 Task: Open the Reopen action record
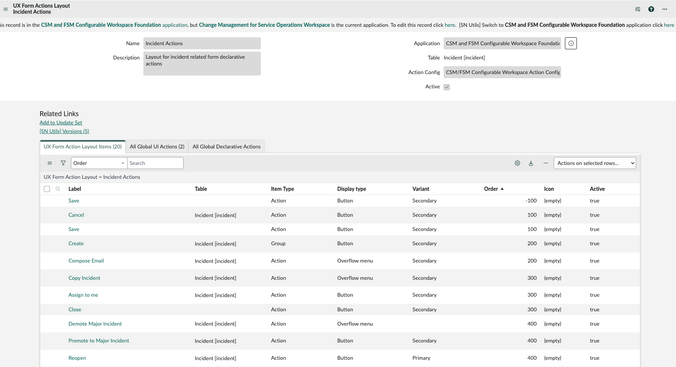click(x=77, y=358)
